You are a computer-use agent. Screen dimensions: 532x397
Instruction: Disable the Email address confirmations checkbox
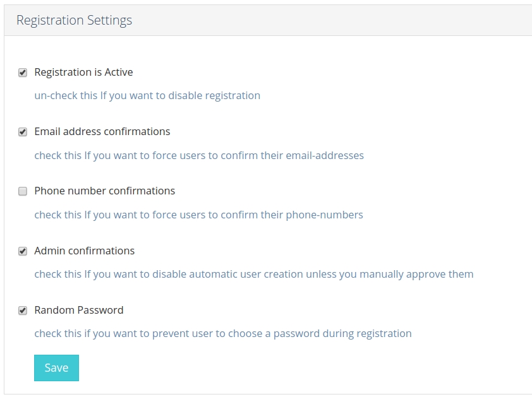(x=23, y=132)
